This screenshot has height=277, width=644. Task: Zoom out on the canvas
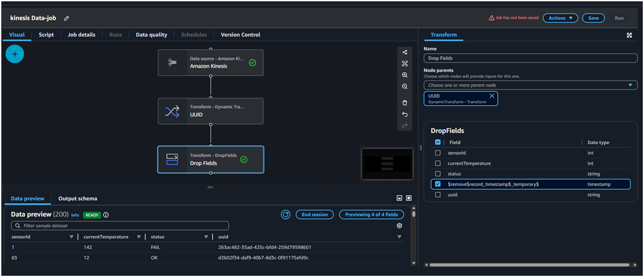[404, 87]
